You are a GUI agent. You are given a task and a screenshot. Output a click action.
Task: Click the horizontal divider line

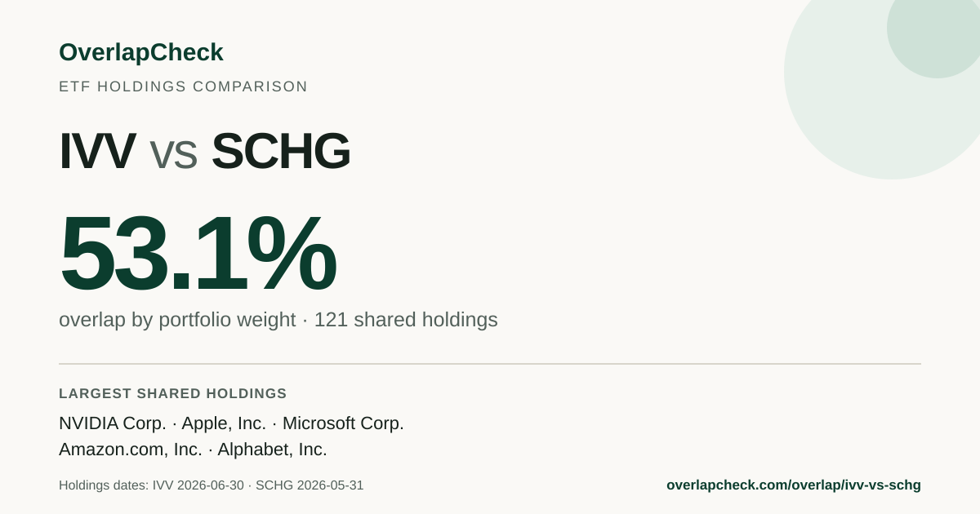pos(490,364)
